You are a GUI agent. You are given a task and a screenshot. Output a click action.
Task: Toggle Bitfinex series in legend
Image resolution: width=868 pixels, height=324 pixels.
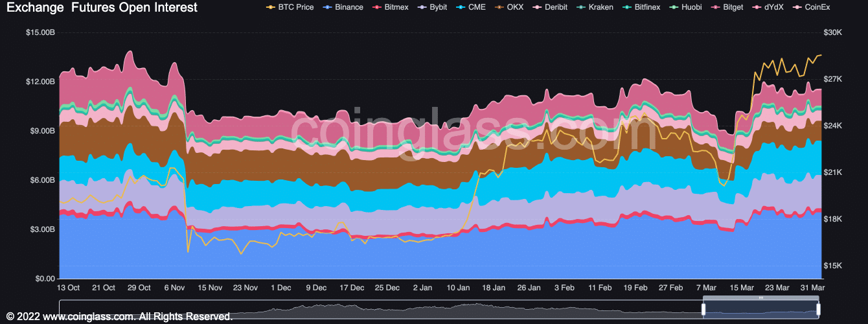[641, 7]
